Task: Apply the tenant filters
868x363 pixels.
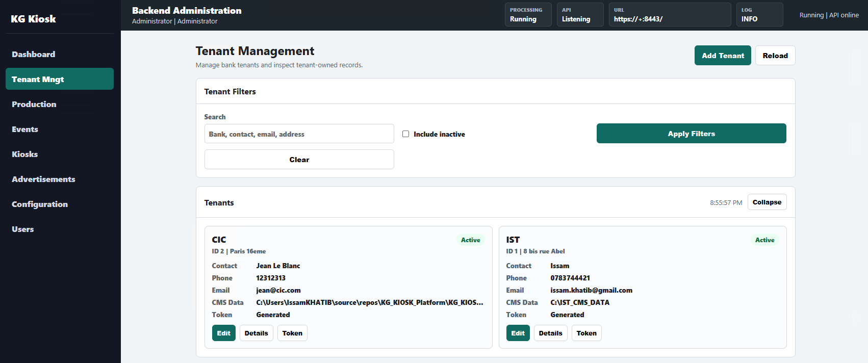Action: click(x=691, y=134)
